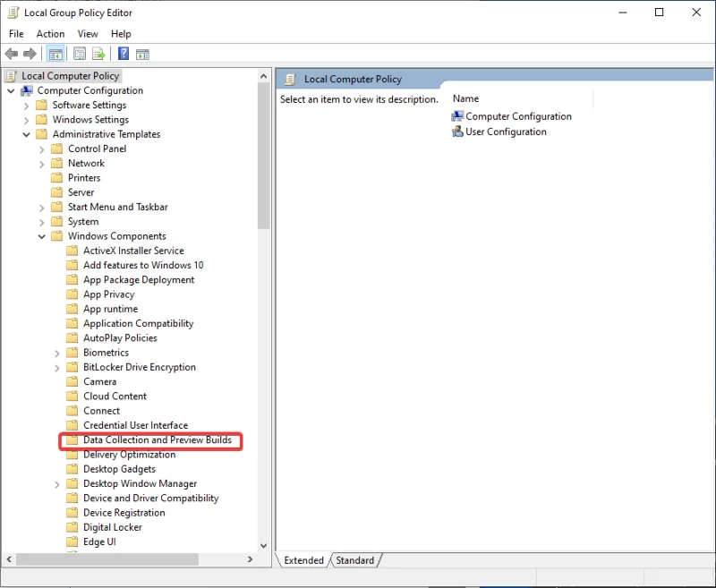Select Add features to Windows 10
This screenshot has height=588, width=716.
pos(143,265)
